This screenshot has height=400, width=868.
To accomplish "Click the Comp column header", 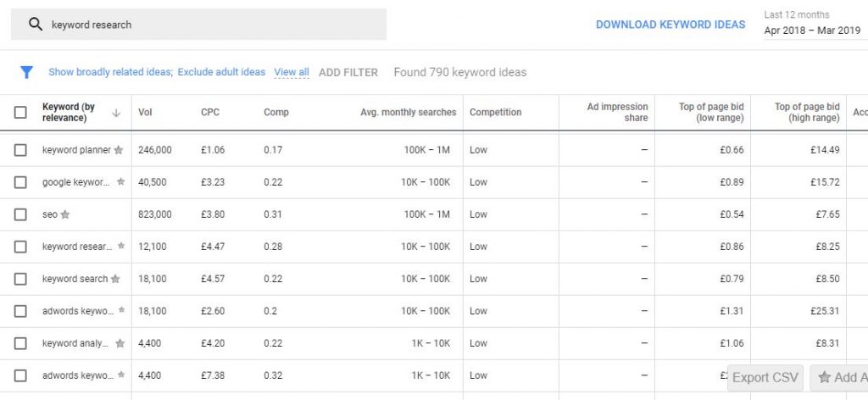I will point(276,113).
